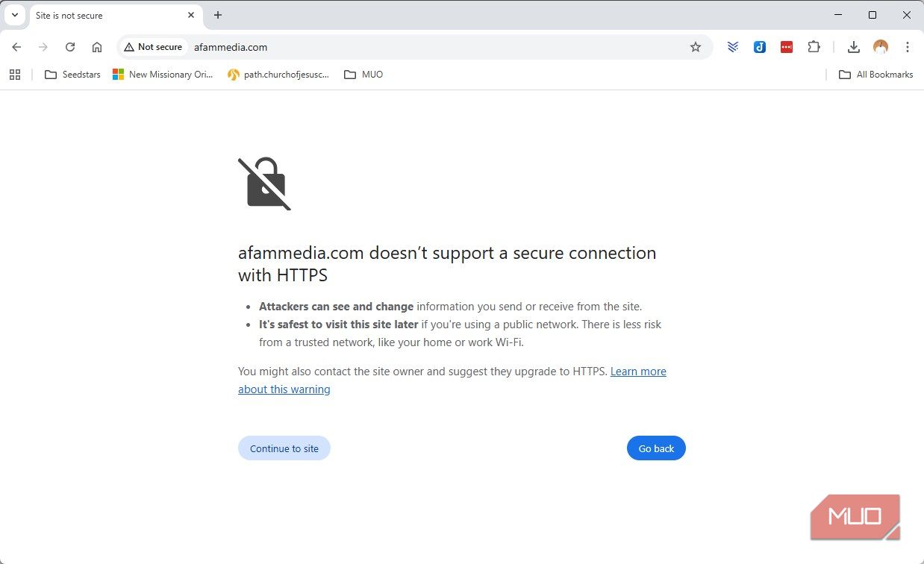Follow the 'Learn more about this warning' link
924x564 pixels.
tap(638, 372)
